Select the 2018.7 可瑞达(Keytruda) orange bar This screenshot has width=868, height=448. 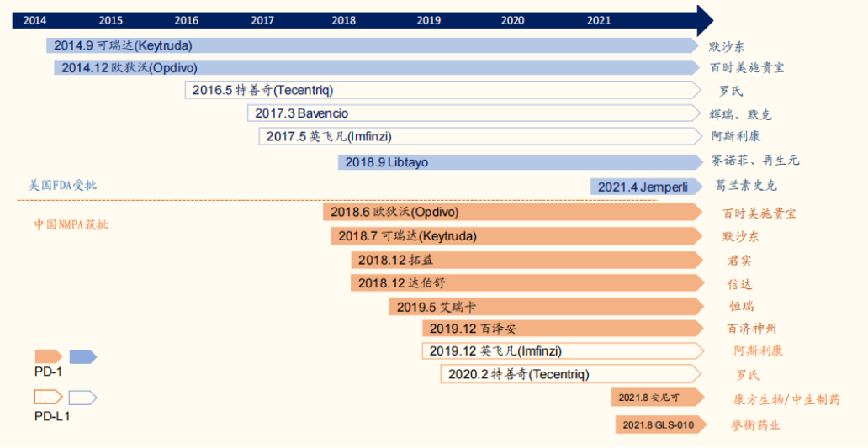pyautogui.click(x=517, y=236)
